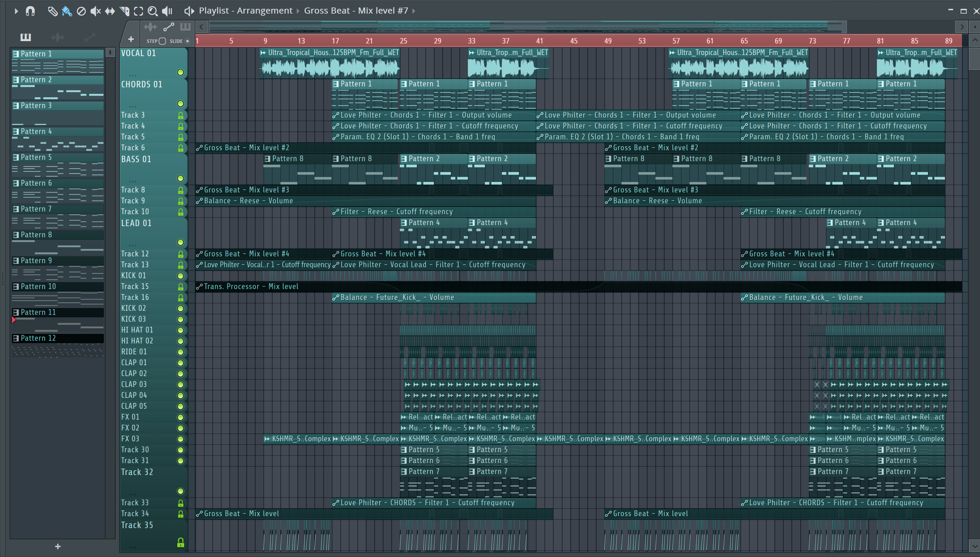
Task: Mute the BASS 01 track
Action: coord(180,178)
